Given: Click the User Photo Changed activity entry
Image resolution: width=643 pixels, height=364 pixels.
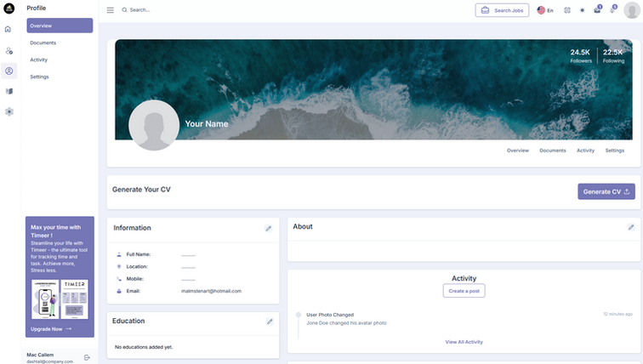Looking at the screenshot, I should [x=330, y=315].
